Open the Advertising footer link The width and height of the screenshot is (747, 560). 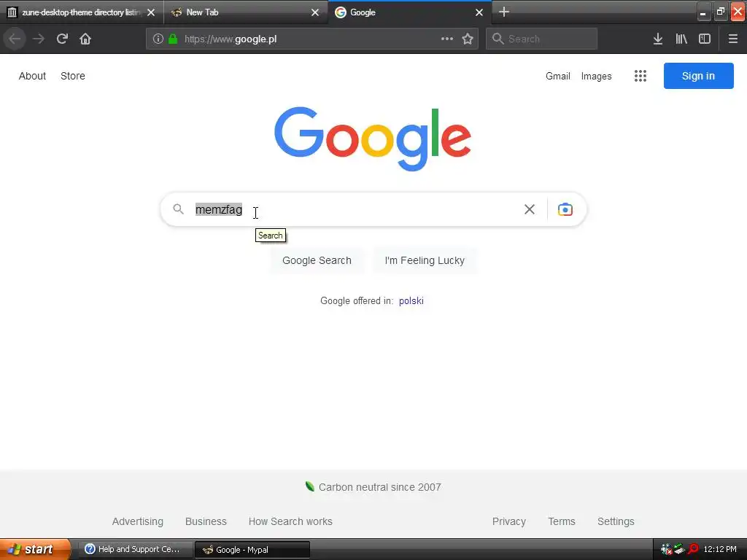click(138, 521)
